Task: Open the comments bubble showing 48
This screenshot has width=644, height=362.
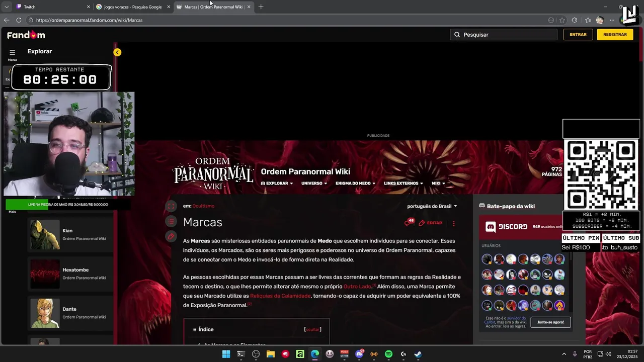Action: (409, 222)
